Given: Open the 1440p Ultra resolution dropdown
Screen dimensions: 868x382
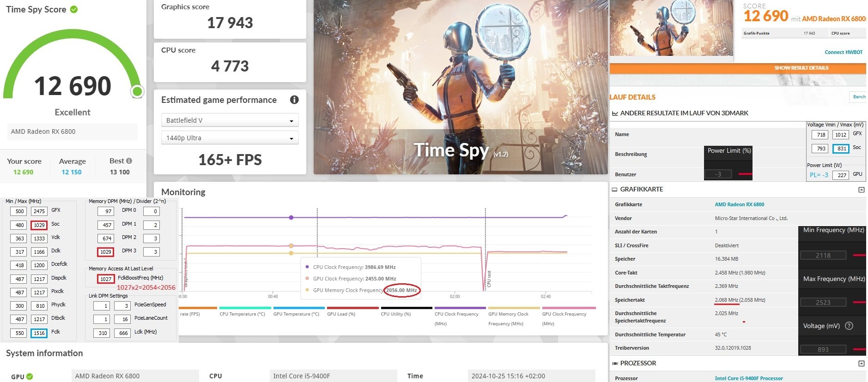Looking at the screenshot, I should pos(230,138).
